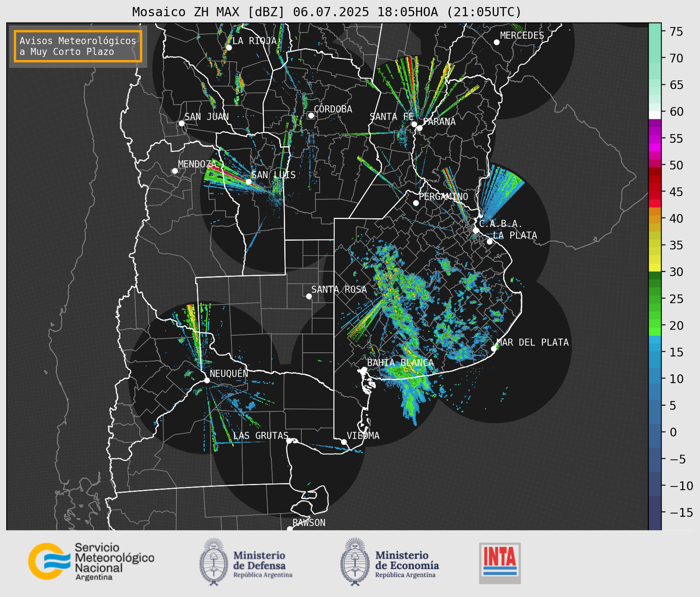Viewport: 700px width, 597px height.
Task: Click the Ministerio de Economía emblem
Action: point(355,562)
